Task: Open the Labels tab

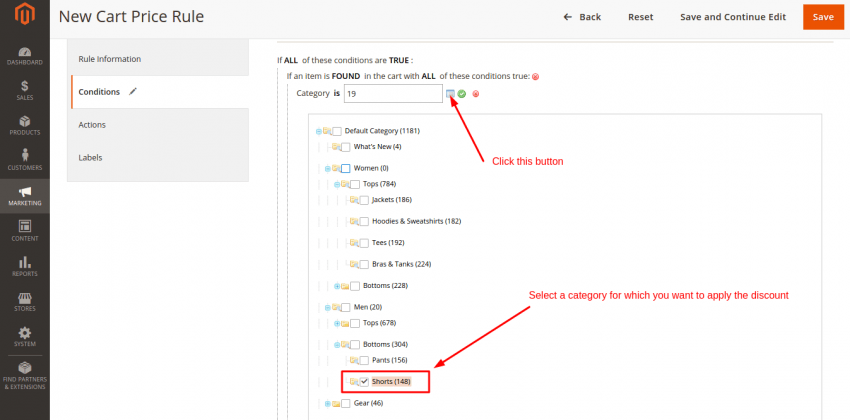Action: coord(158,158)
